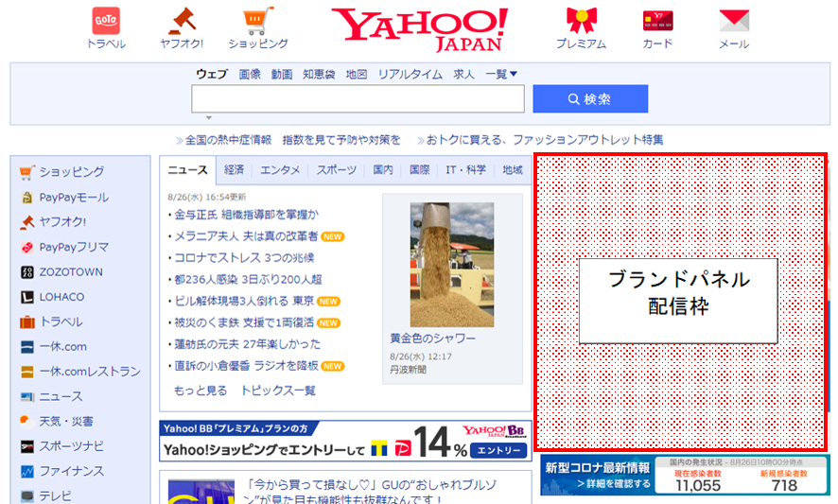The image size is (838, 504).
Task: Switch to the 経済 news tab
Action: pos(234,170)
